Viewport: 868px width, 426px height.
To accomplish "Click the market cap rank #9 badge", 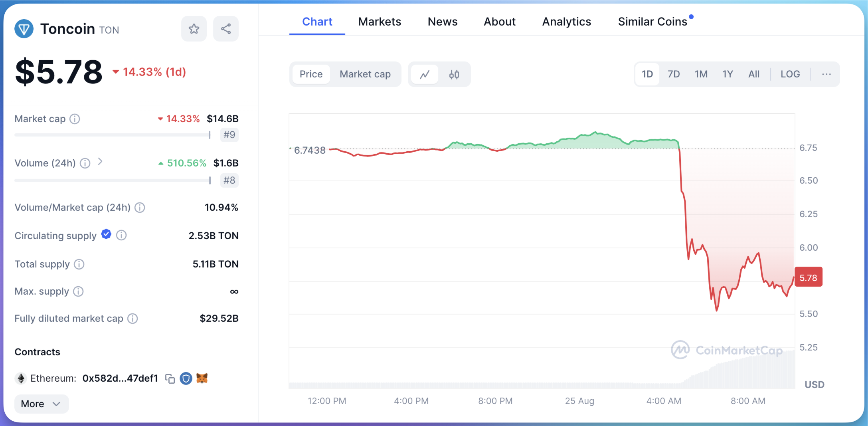I will tap(229, 135).
